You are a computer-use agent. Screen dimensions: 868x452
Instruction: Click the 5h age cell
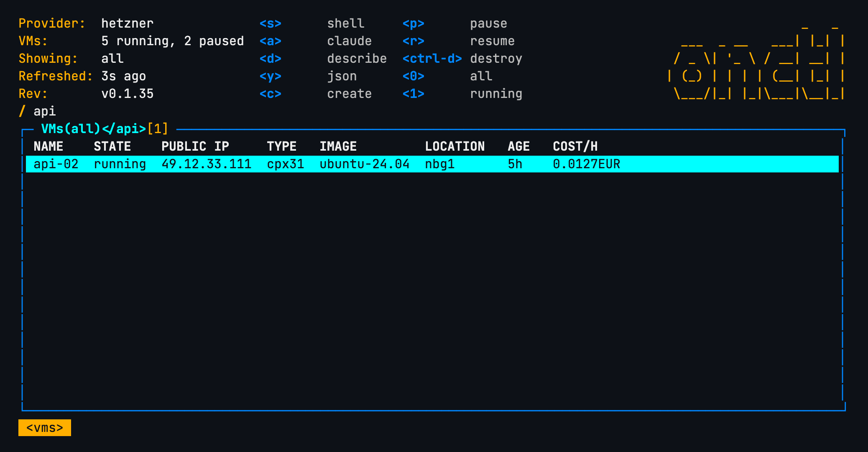[515, 164]
